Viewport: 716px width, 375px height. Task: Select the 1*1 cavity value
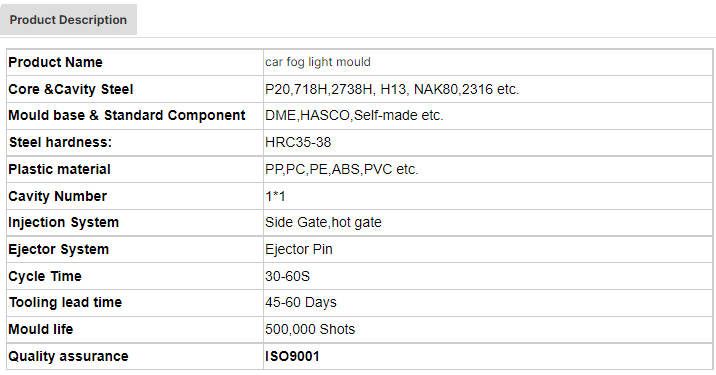click(275, 196)
